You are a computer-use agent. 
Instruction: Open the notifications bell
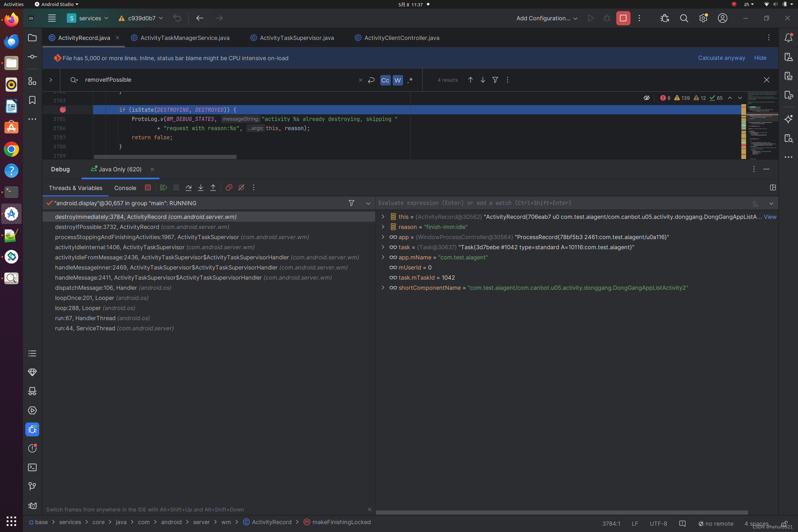(x=788, y=38)
